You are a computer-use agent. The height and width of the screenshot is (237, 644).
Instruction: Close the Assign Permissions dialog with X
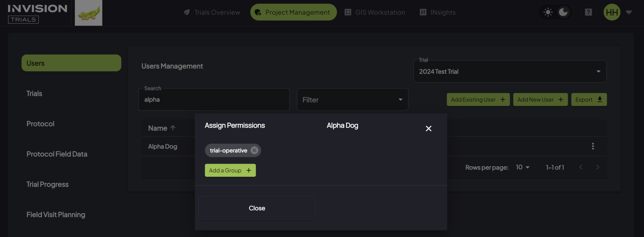coord(429,128)
